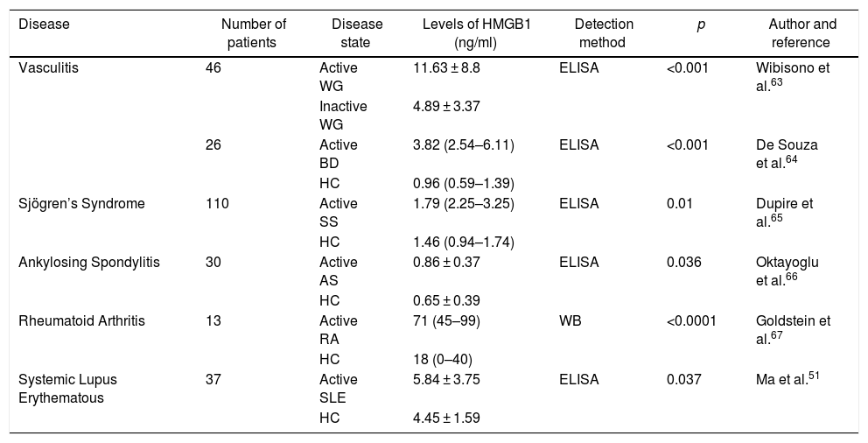Viewport: 868px width, 443px height.
Task: Click the Vasculitis disease cell
Action: [x=49, y=67]
